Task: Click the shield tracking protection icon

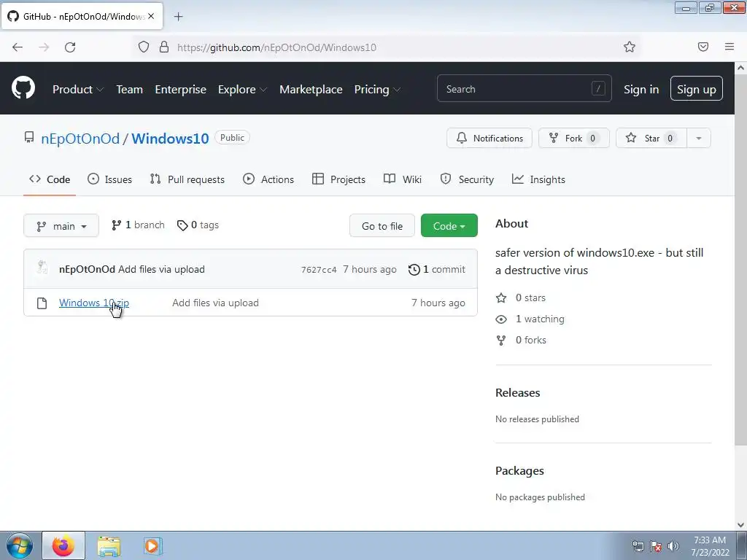Action: [x=144, y=47]
